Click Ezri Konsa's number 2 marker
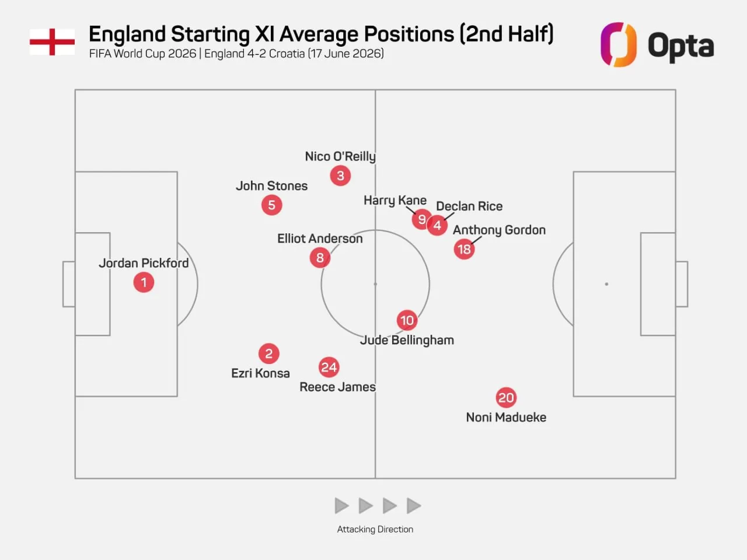Image resolution: width=747 pixels, height=560 pixels. click(269, 353)
